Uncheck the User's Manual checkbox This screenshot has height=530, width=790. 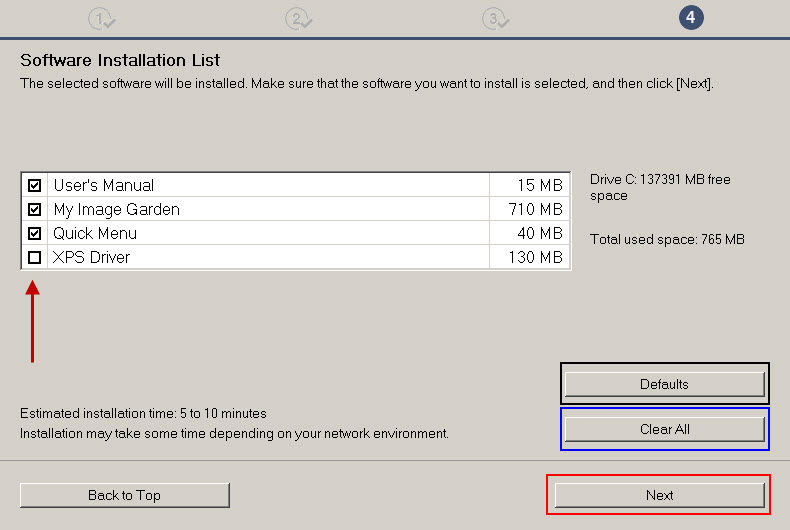[x=35, y=186]
